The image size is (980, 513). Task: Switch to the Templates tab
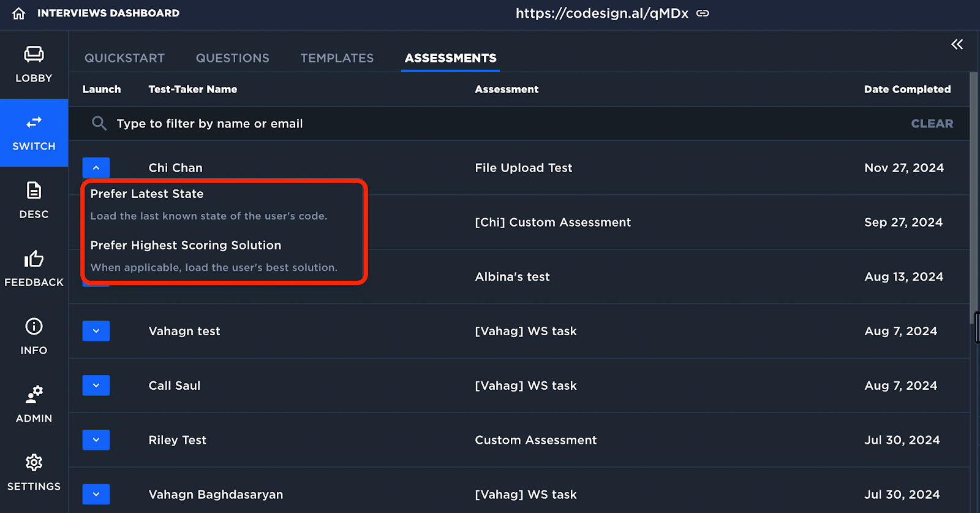point(337,58)
